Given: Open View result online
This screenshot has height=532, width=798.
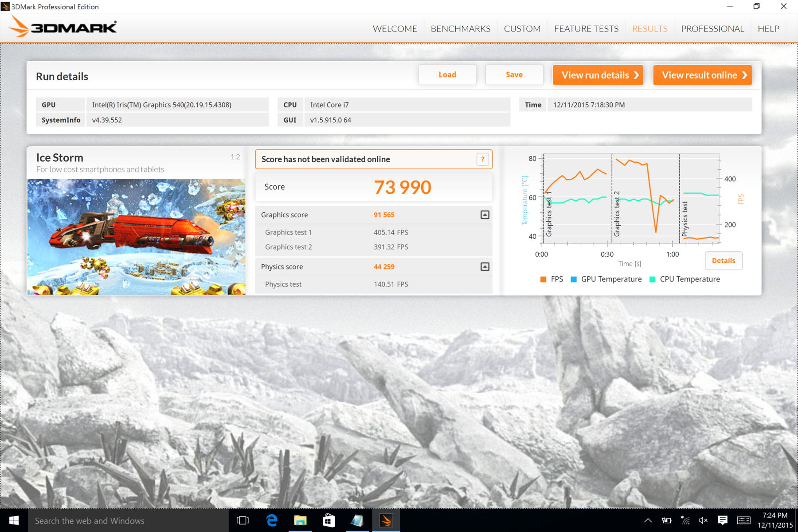Looking at the screenshot, I should pos(703,75).
